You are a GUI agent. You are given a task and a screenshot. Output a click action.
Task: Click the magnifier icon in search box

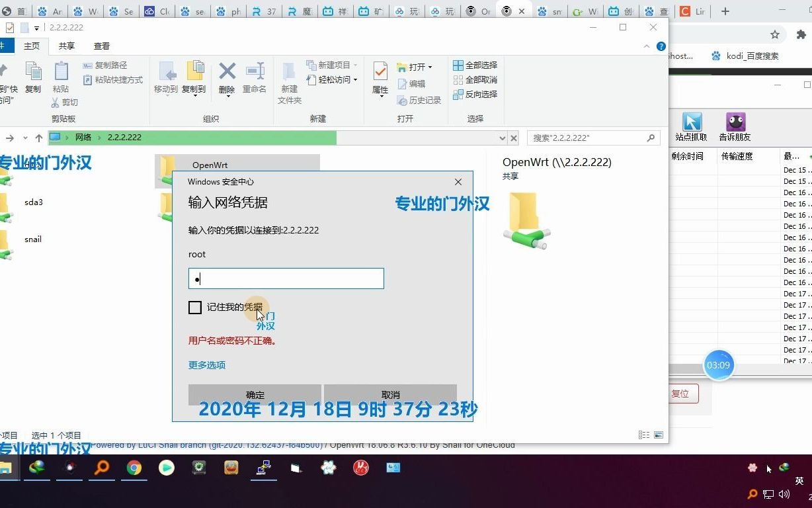click(x=651, y=138)
